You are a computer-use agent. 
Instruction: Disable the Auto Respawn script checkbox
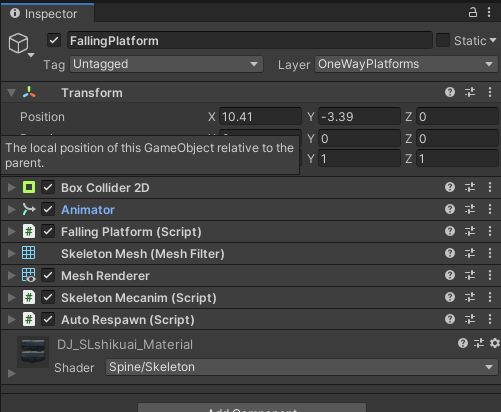[48, 319]
